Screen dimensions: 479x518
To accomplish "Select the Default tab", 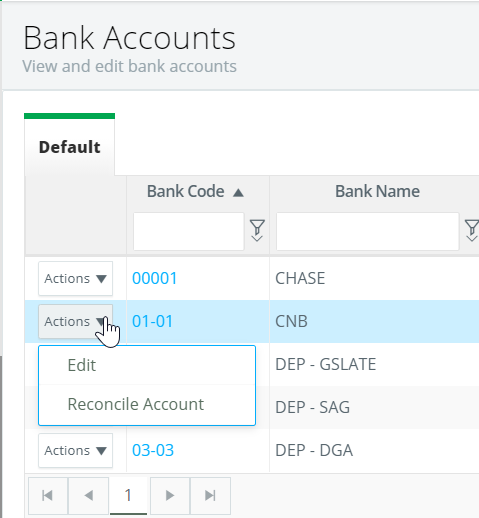I will click(x=70, y=147).
